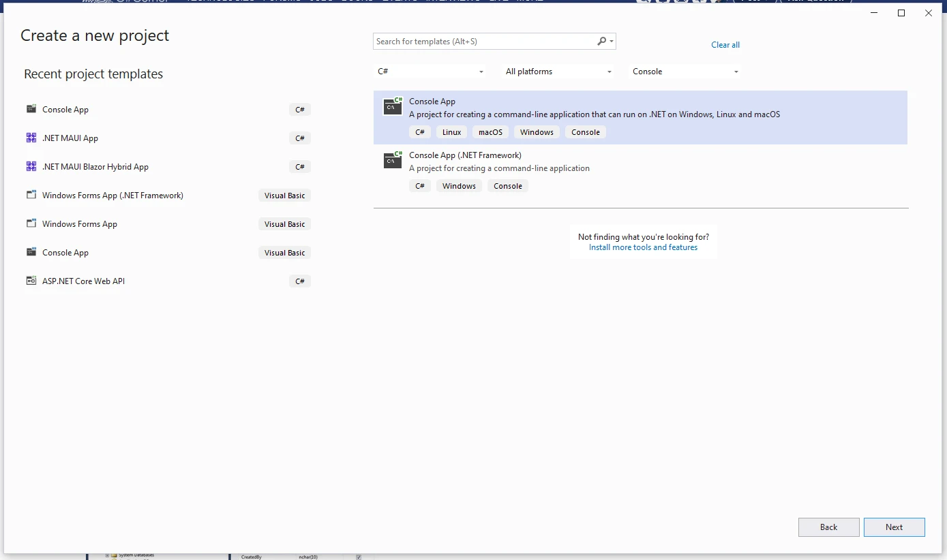Select .NET MAUI App recent template

(x=168, y=138)
